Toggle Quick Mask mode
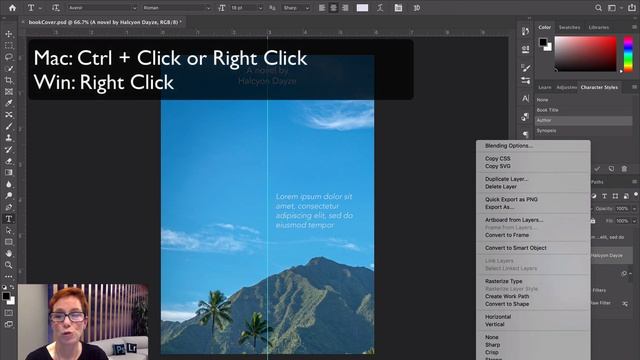The height and width of the screenshot is (360, 640). pos(9,313)
